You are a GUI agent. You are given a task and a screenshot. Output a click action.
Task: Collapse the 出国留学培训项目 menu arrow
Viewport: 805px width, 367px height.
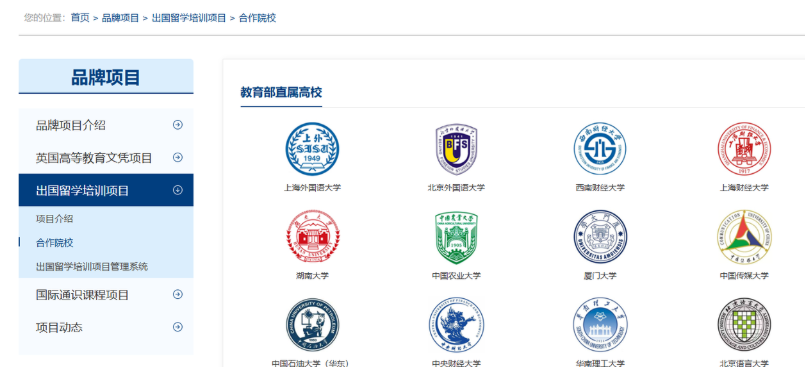pyautogui.click(x=178, y=190)
